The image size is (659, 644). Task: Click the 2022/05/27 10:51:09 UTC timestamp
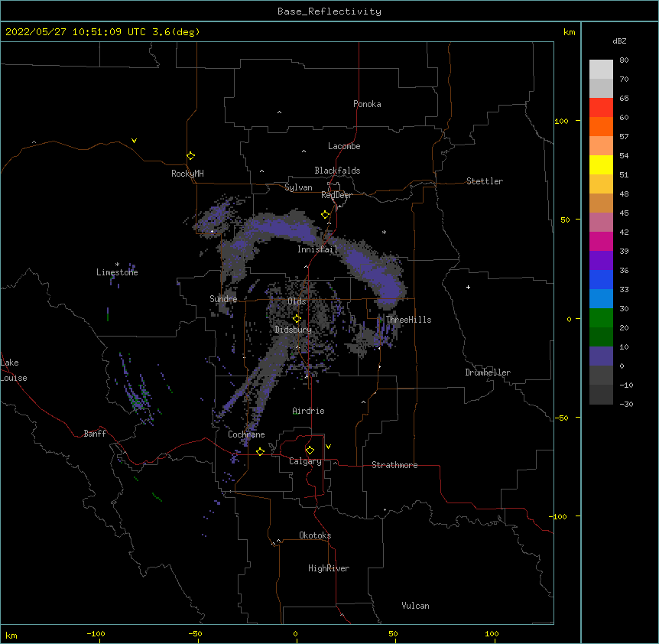coord(102,32)
